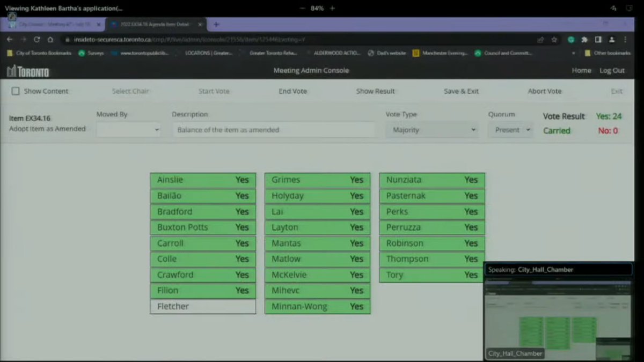Click Start Vote
The height and width of the screenshot is (362, 644).
[x=214, y=91]
